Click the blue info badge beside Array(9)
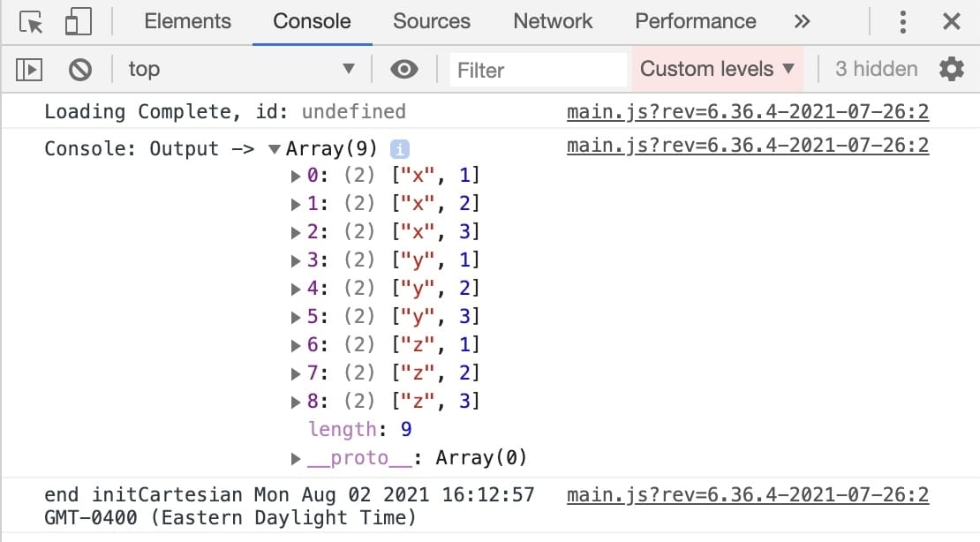Image resolution: width=980 pixels, height=542 pixels. [400, 149]
